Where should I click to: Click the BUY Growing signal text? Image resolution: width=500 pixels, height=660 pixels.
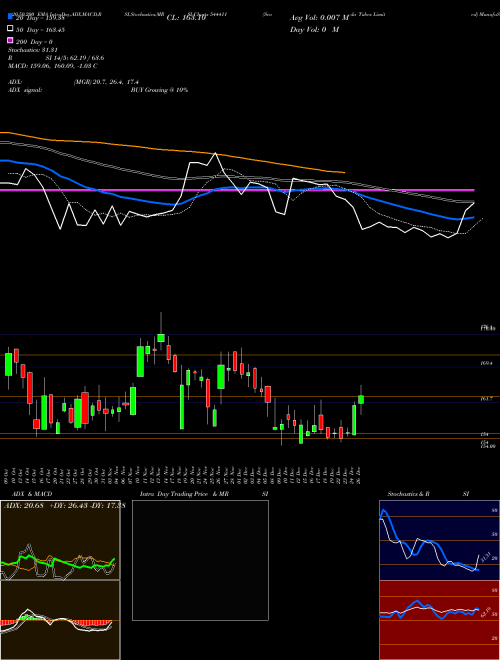[159, 90]
